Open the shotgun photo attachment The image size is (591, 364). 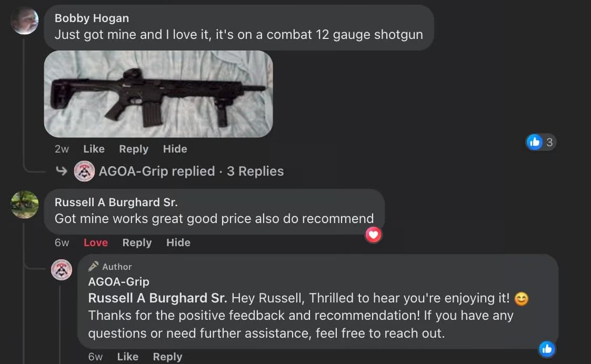click(158, 94)
